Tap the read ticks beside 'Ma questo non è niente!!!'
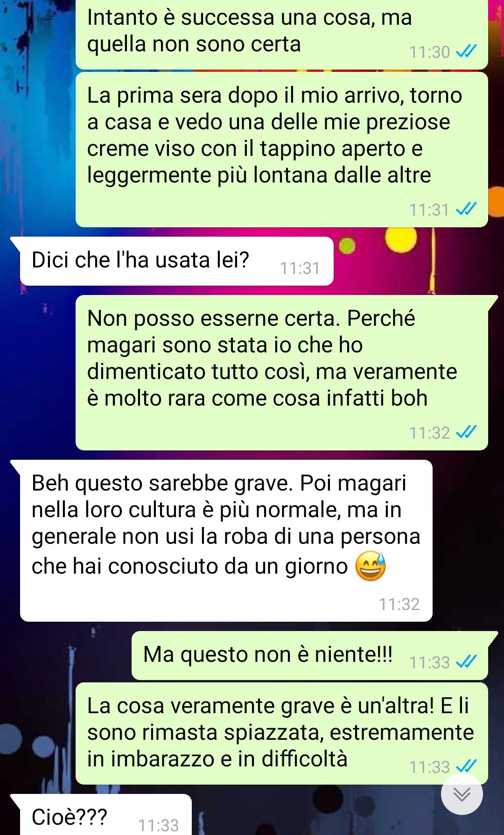Screen dimensions: 504x835 pyautogui.click(x=466, y=661)
